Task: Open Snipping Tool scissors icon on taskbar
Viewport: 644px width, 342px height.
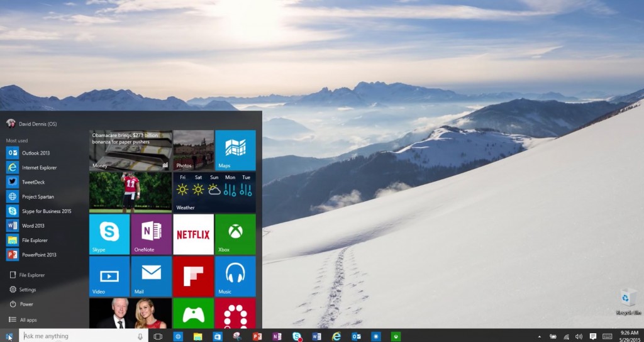Action: click(237, 336)
